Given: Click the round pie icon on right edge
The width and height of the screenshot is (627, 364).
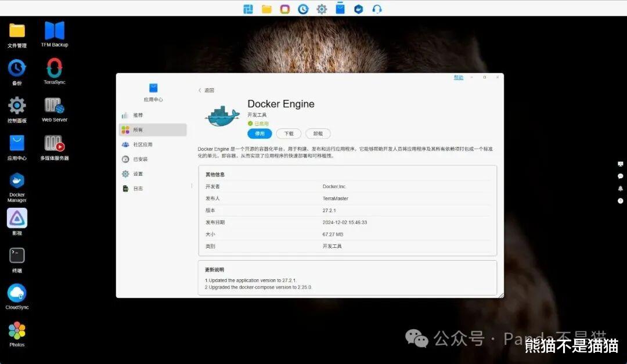Looking at the screenshot, I should tap(620, 201).
